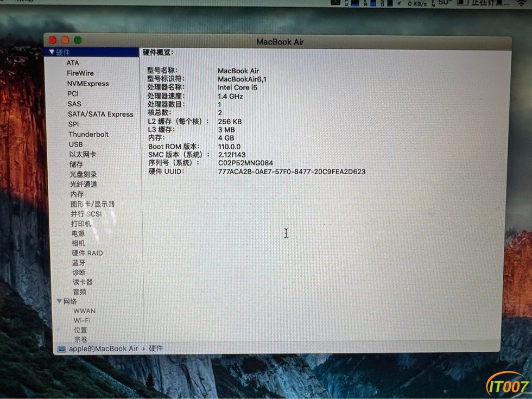Screen dimensions: 532x399
Task: Select 宗卷 volumes entry
Action: click(81, 339)
